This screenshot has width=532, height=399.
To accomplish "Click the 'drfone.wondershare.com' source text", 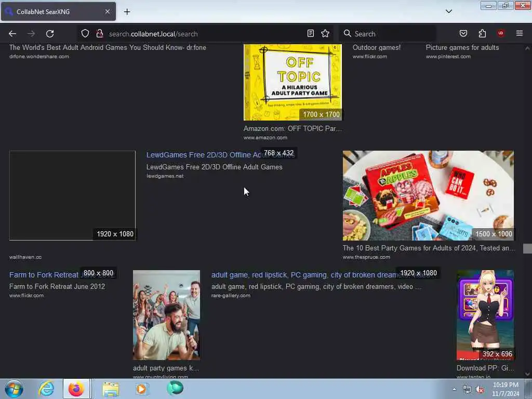I will [39, 57].
